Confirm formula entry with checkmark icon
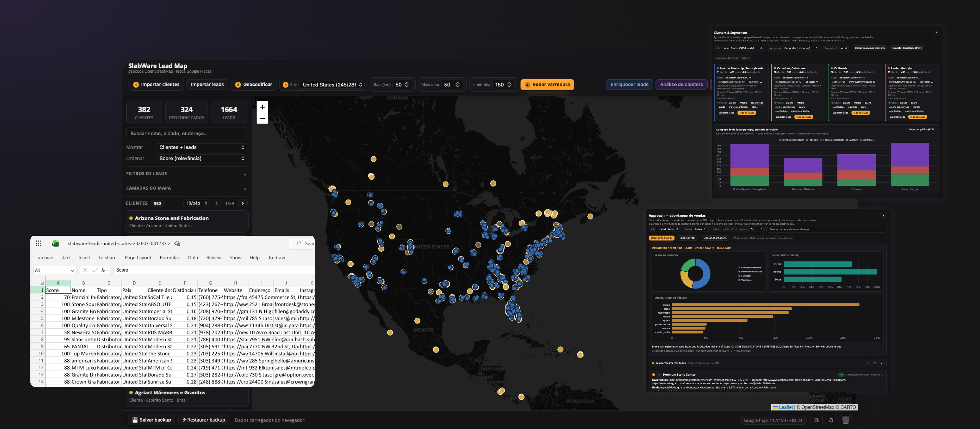The height and width of the screenshot is (429, 980). pyautogui.click(x=94, y=270)
